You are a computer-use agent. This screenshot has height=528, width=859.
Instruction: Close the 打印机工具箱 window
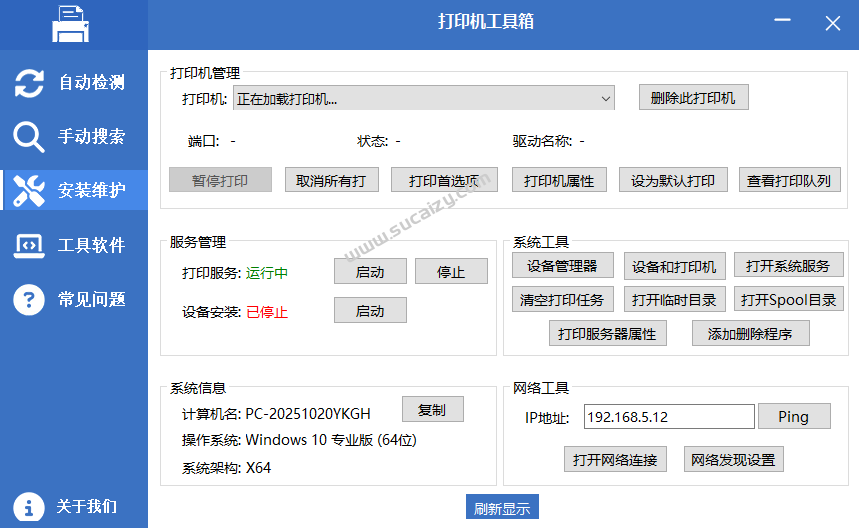(833, 23)
